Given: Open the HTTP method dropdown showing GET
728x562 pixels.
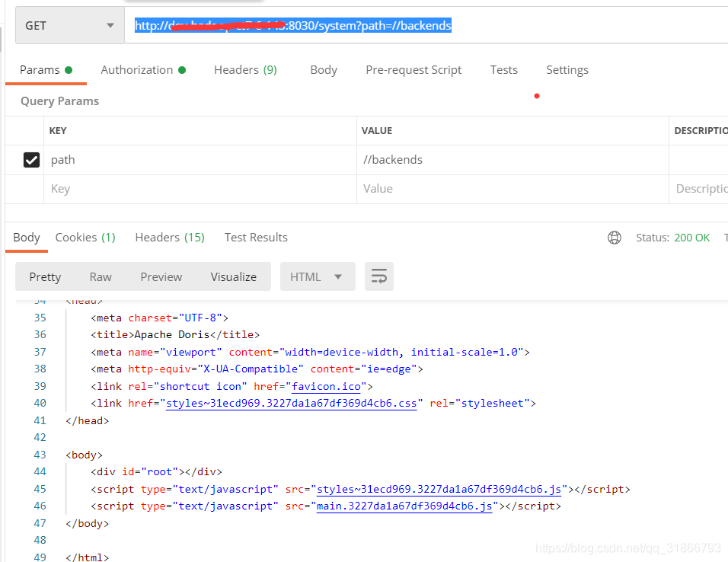Looking at the screenshot, I should point(69,24).
